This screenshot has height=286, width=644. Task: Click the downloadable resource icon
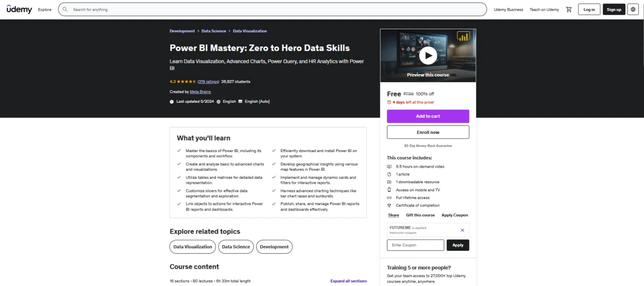[389, 182]
